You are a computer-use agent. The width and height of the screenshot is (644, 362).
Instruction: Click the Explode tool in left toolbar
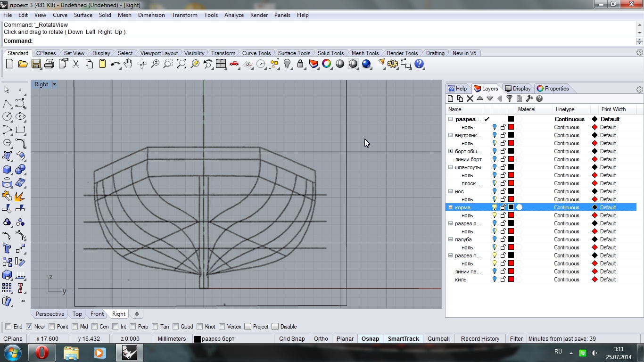[x=20, y=196]
